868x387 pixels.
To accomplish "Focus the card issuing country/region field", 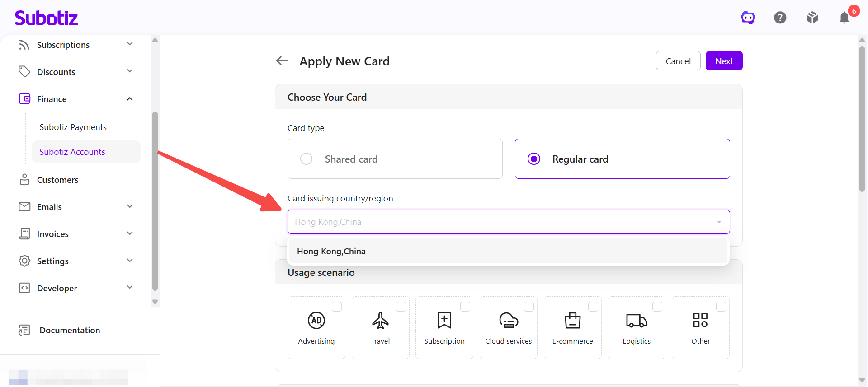I will (x=509, y=222).
